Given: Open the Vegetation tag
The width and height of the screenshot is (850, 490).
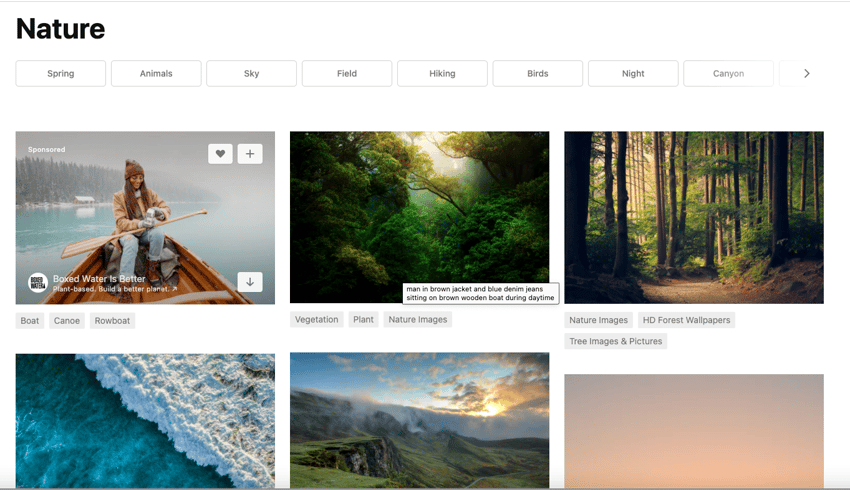Looking at the screenshot, I should (x=317, y=319).
